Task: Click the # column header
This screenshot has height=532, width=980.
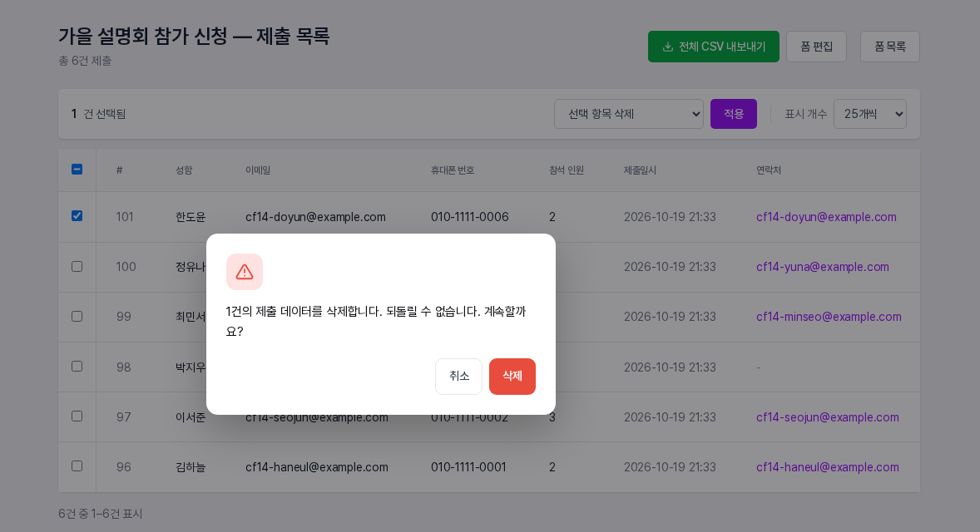Action: tap(119, 170)
